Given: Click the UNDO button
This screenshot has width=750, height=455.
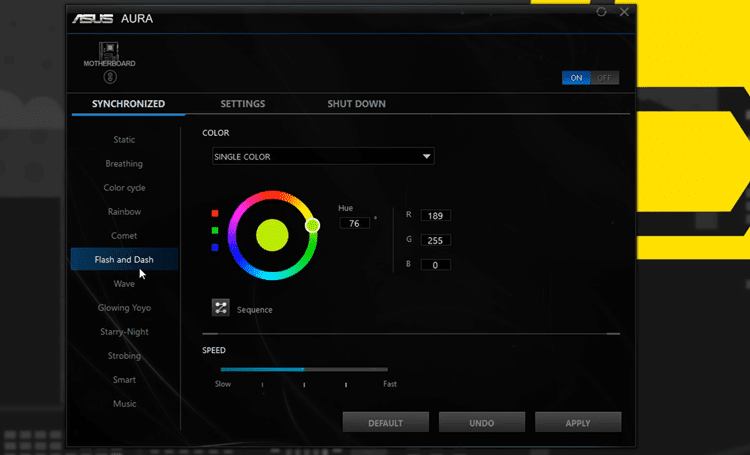Looking at the screenshot, I should [x=482, y=422].
